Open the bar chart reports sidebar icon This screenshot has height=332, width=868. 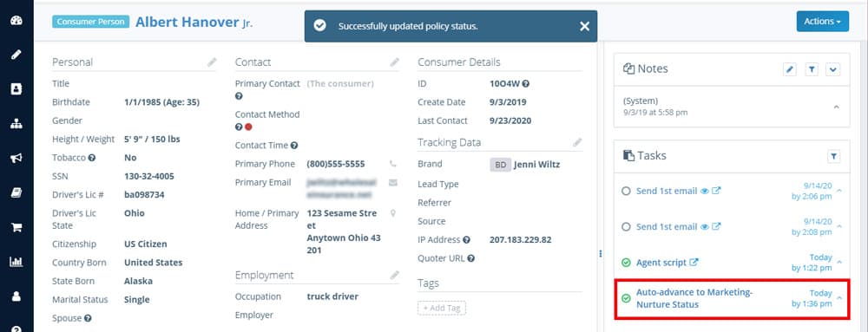point(16,261)
